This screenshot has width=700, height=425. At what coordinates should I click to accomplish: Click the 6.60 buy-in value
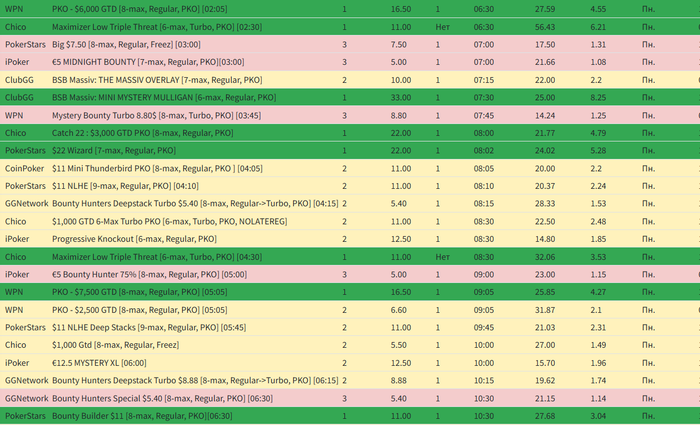[x=399, y=310]
